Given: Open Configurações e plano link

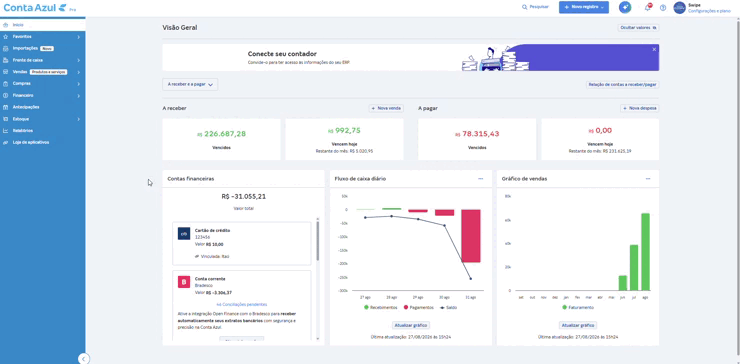Looking at the screenshot, I should [x=709, y=11].
